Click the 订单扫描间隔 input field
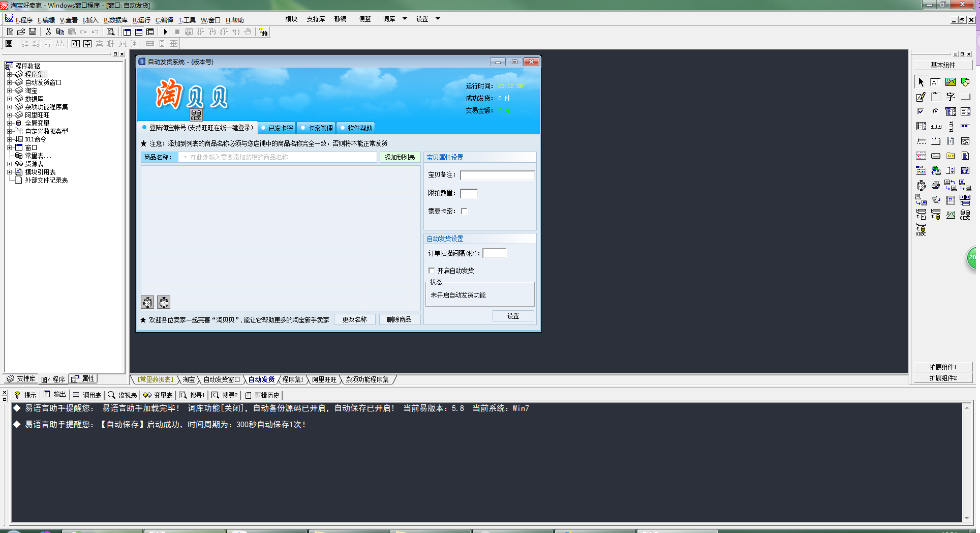Image resolution: width=980 pixels, height=533 pixels. click(494, 253)
